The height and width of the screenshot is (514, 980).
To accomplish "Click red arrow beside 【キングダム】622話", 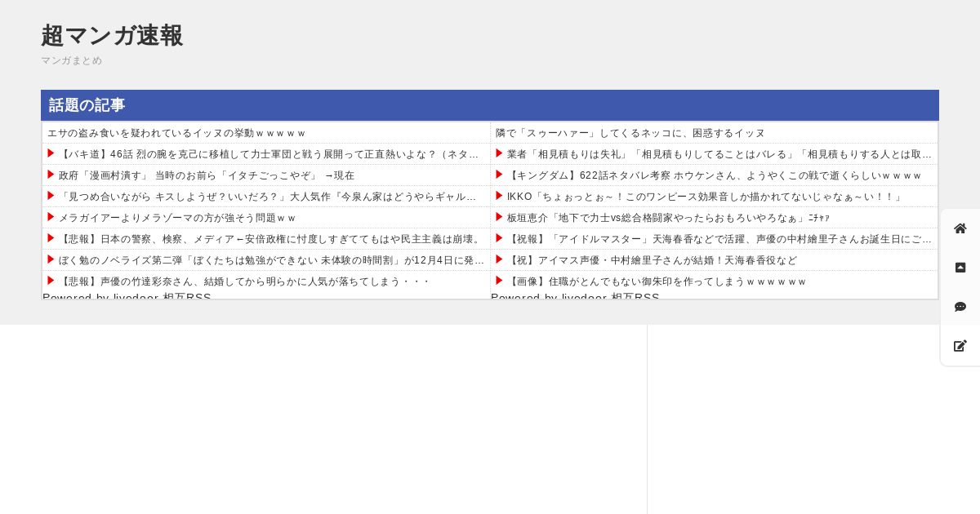I will 499,175.
